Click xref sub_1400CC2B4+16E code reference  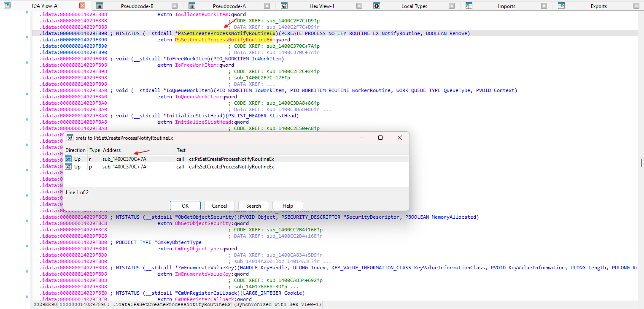(x=294, y=230)
